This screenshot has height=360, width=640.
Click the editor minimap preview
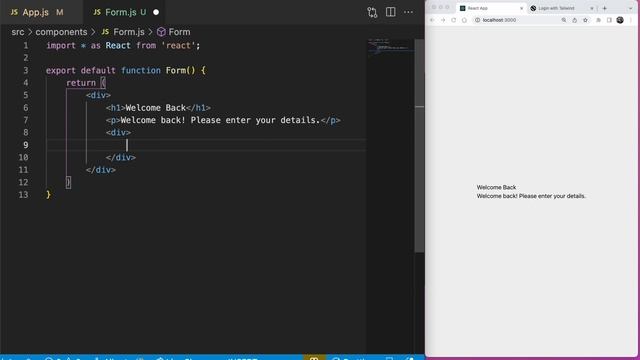(391, 47)
